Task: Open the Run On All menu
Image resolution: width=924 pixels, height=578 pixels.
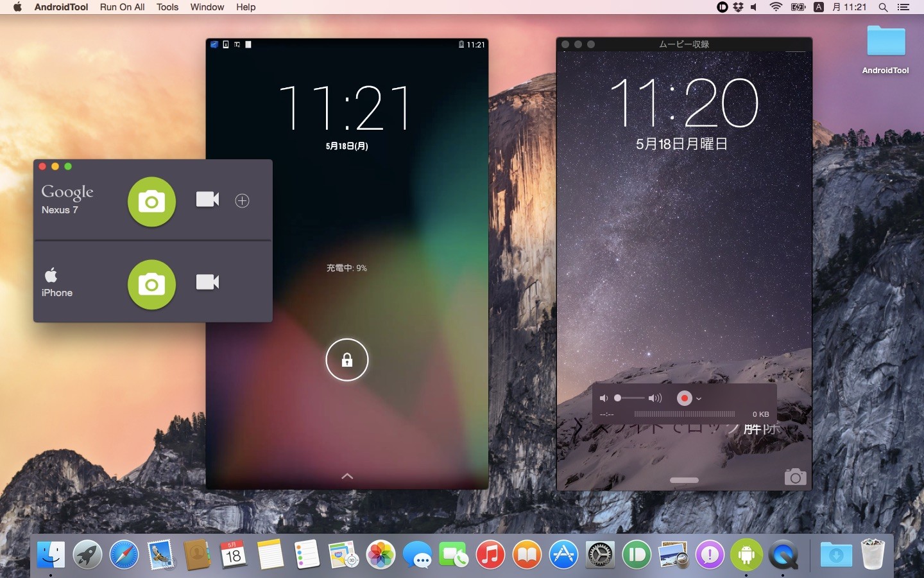Action: click(x=122, y=7)
